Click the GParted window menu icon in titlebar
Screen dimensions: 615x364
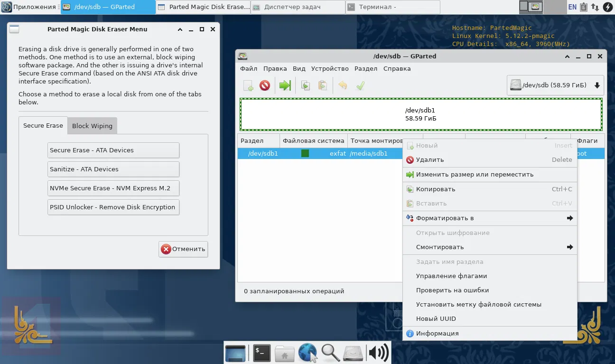[242, 56]
